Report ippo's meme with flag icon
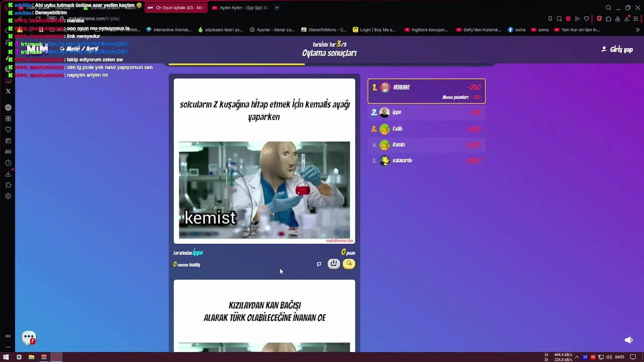644x362 pixels. pyautogui.click(x=319, y=264)
